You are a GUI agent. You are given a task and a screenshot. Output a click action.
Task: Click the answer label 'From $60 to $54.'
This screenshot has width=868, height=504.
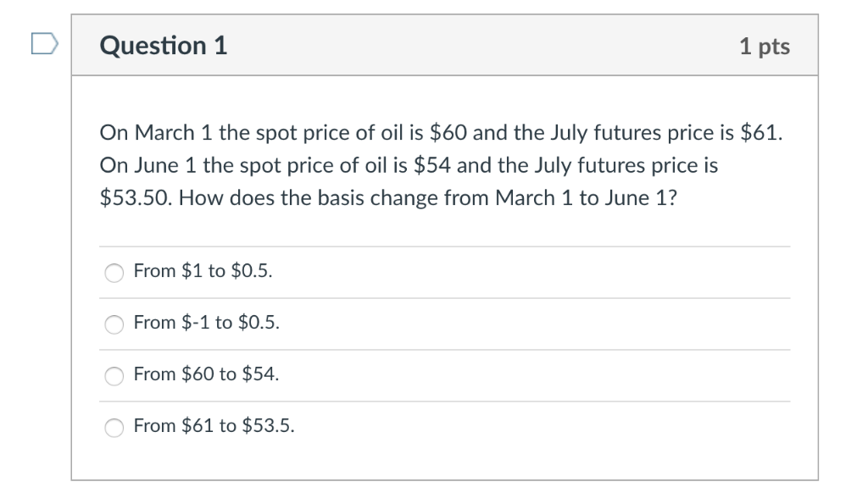(x=206, y=374)
